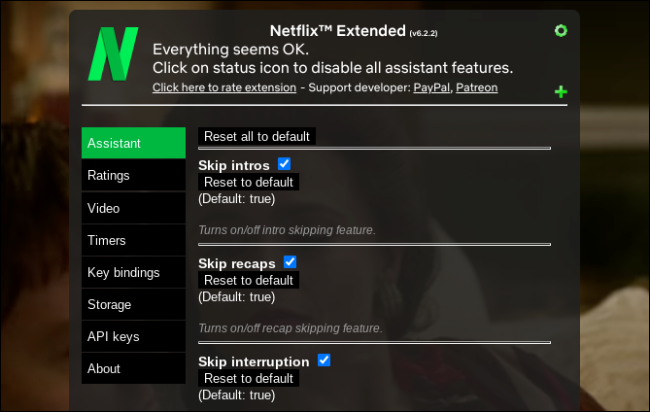Click the Netflix Extended N logo
Screen dimensions: 650x412
(x=113, y=54)
